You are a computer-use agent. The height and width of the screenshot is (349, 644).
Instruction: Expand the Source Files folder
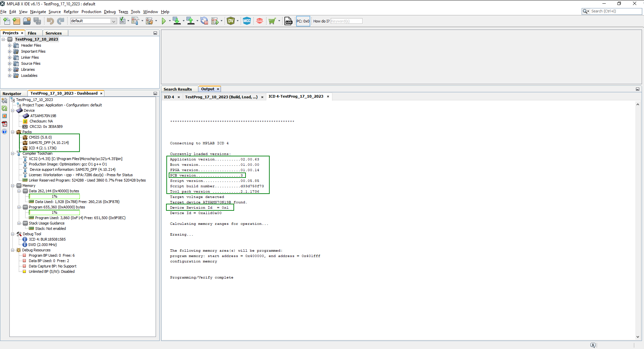[10, 63]
